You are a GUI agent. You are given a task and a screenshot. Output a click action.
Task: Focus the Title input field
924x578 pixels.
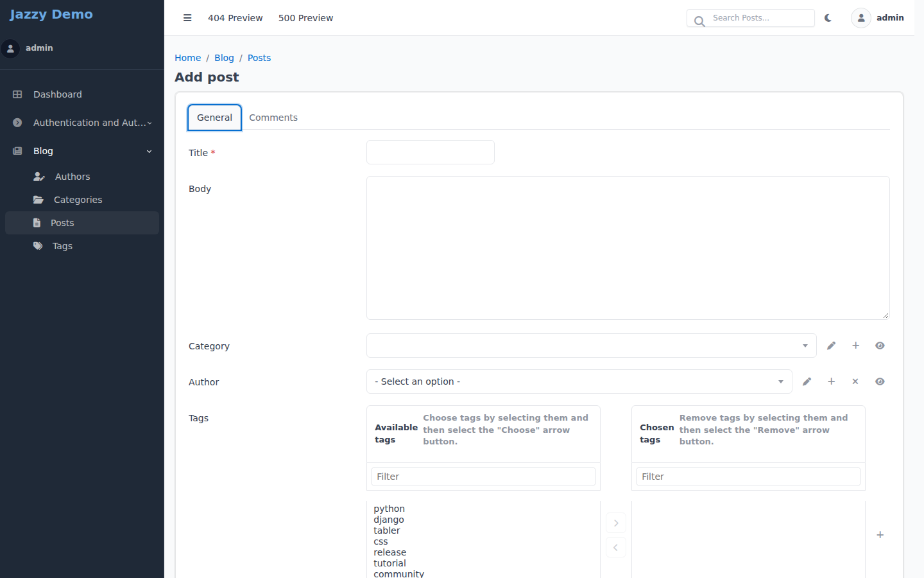pyautogui.click(x=431, y=152)
